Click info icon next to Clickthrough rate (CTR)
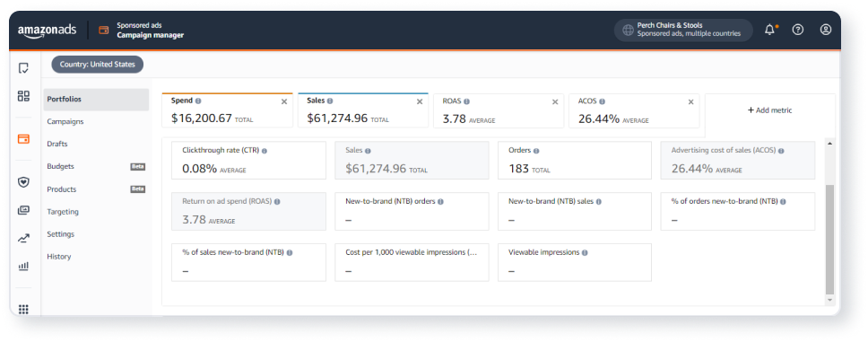 (264, 150)
